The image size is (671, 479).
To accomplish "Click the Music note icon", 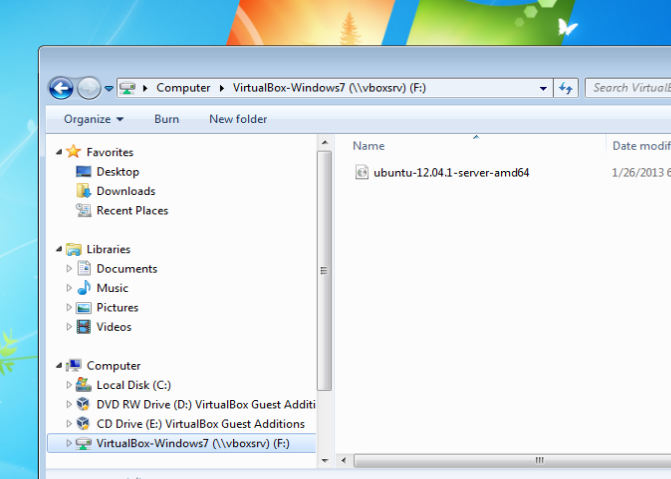I will 84,288.
